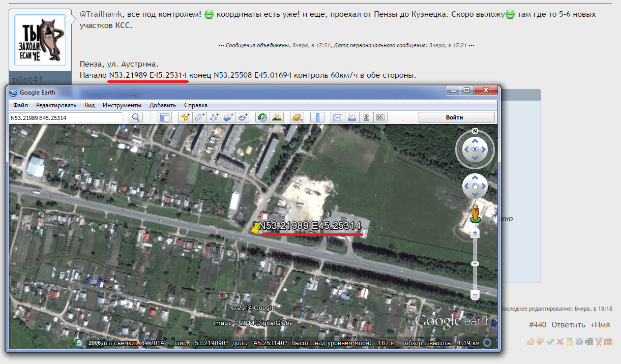Click the АБВ spelling rating icon
This screenshot has height=364, width=621.
pos(599,341)
